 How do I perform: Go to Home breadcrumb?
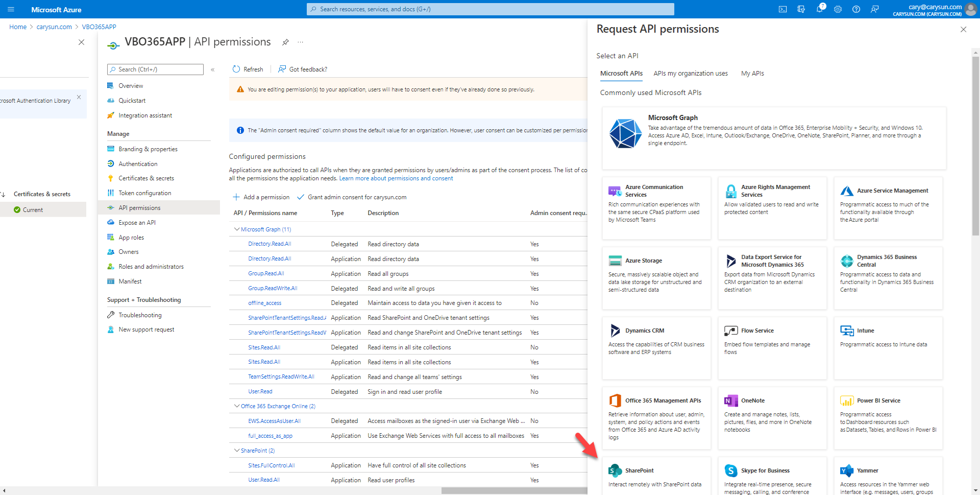[18, 27]
